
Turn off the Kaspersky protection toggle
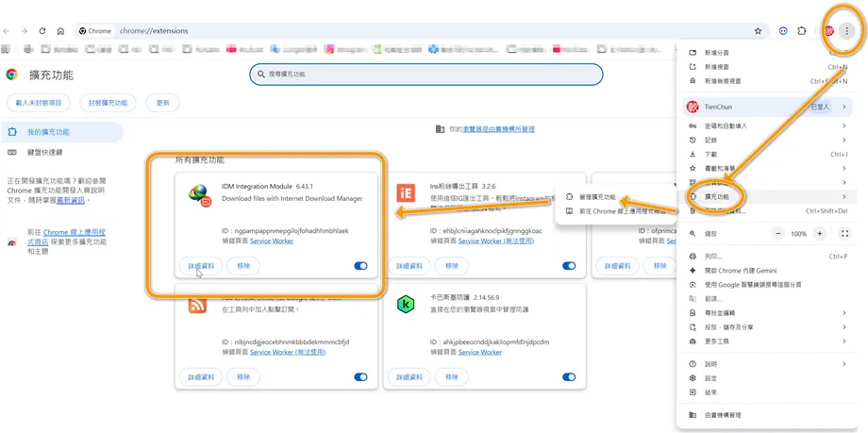569,377
